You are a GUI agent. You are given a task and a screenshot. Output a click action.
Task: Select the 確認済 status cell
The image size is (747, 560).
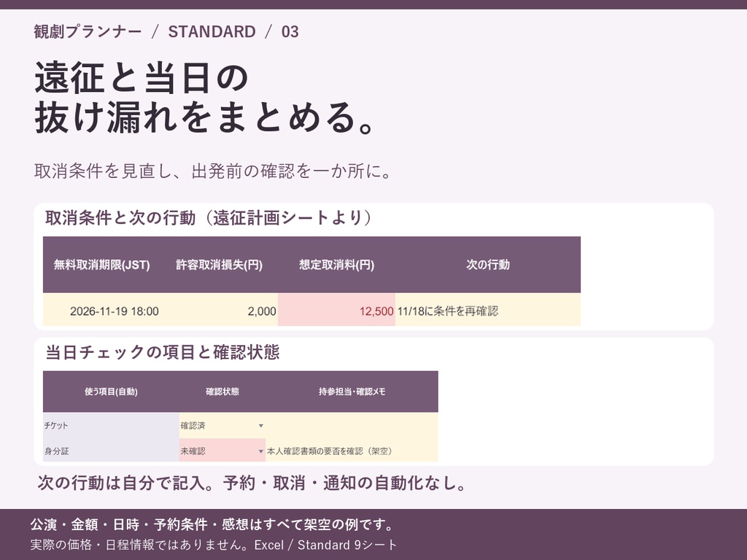pyautogui.click(x=222, y=425)
